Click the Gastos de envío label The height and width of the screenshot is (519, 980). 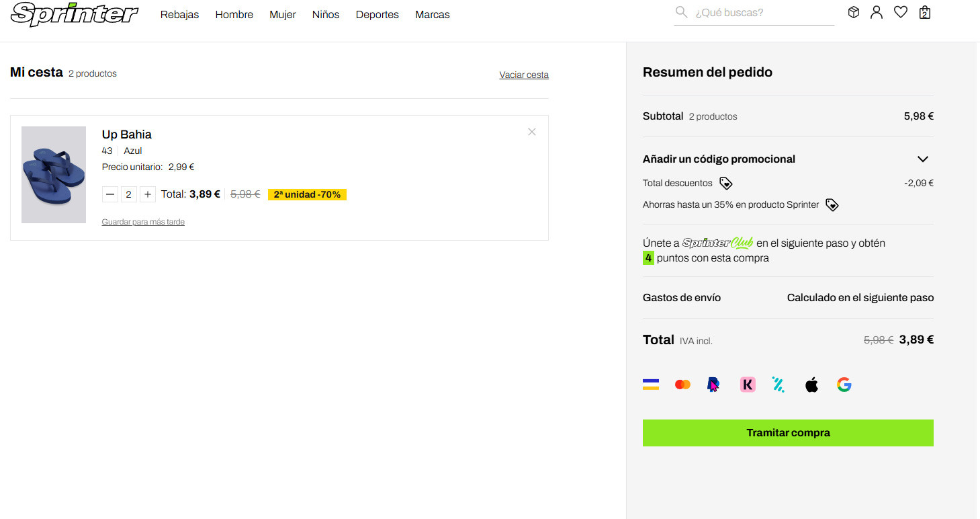pos(682,298)
